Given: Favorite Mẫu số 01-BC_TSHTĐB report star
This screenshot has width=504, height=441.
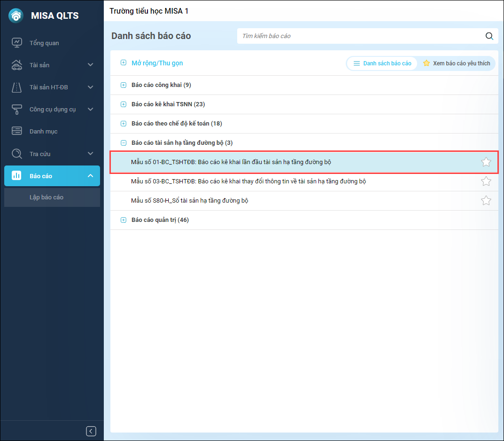Looking at the screenshot, I should click(x=486, y=162).
